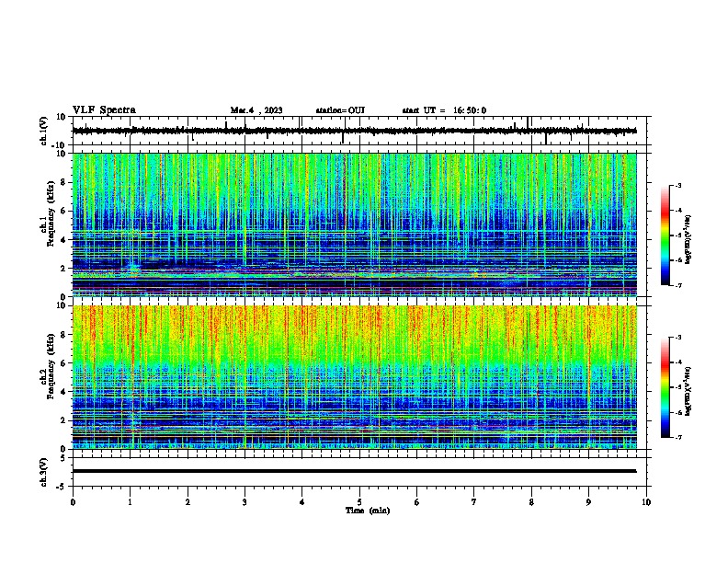Click the "-3" label on ch.1 color bar
Viewport: 728px width, 563px height.
point(677,185)
